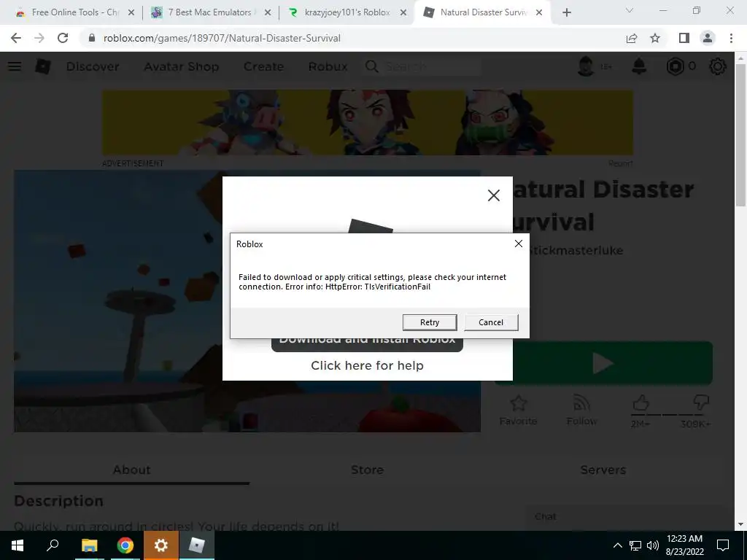Image resolution: width=747 pixels, height=560 pixels.
Task: Click the anime advertisement banner
Action: (368, 122)
